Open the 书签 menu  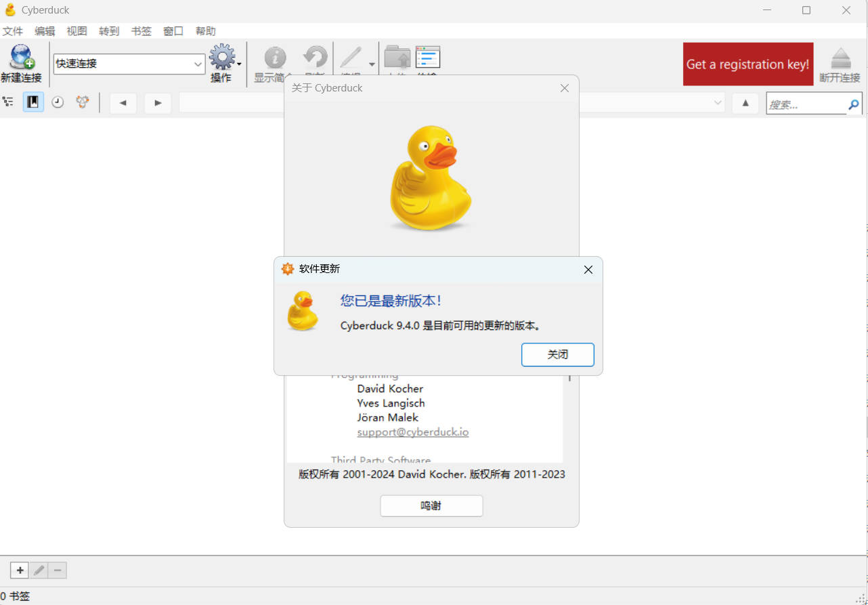(141, 30)
